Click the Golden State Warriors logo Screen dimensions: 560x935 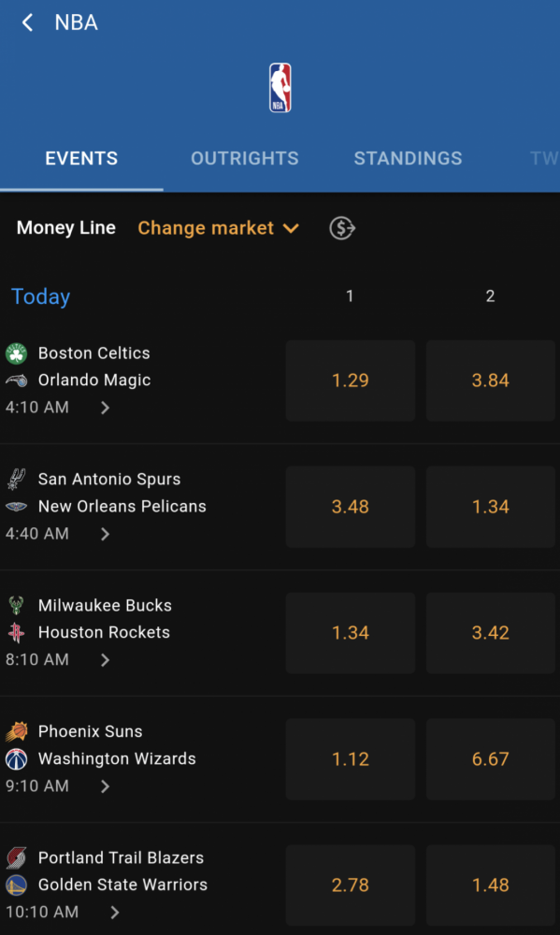(x=16, y=885)
